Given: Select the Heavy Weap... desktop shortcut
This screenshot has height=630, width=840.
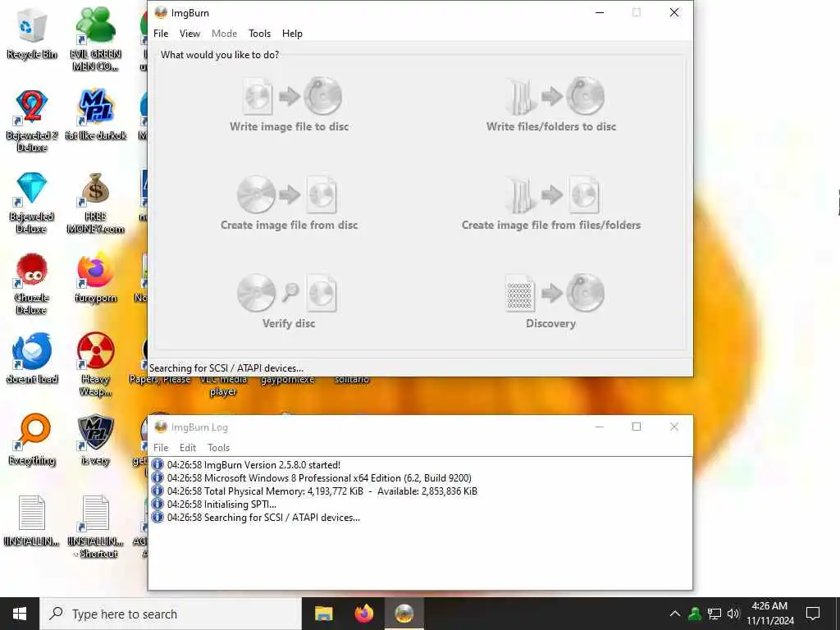Looking at the screenshot, I should pos(95,364).
